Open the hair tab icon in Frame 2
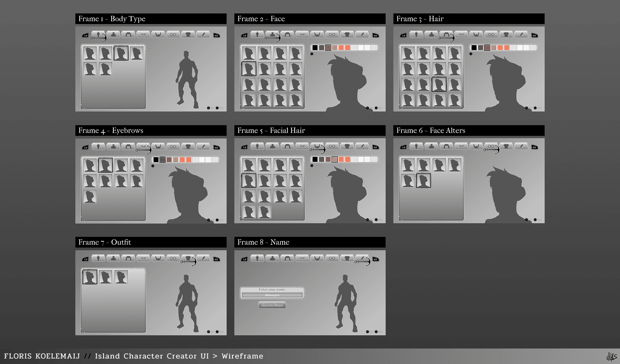Viewport: 620px width, 364px height. coord(287,35)
